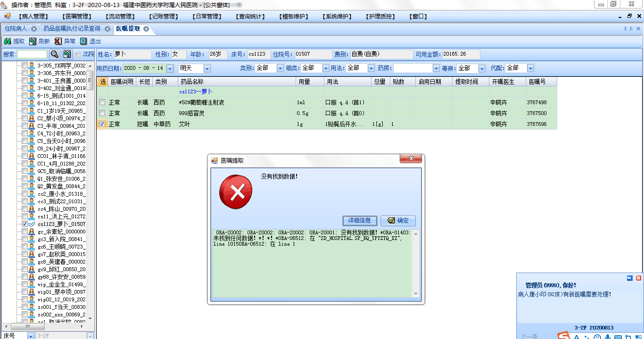Viewport: 644px width, 339px height.
Task: Check the 3-306_齐东升 patient checkbox
Action: pos(25,73)
